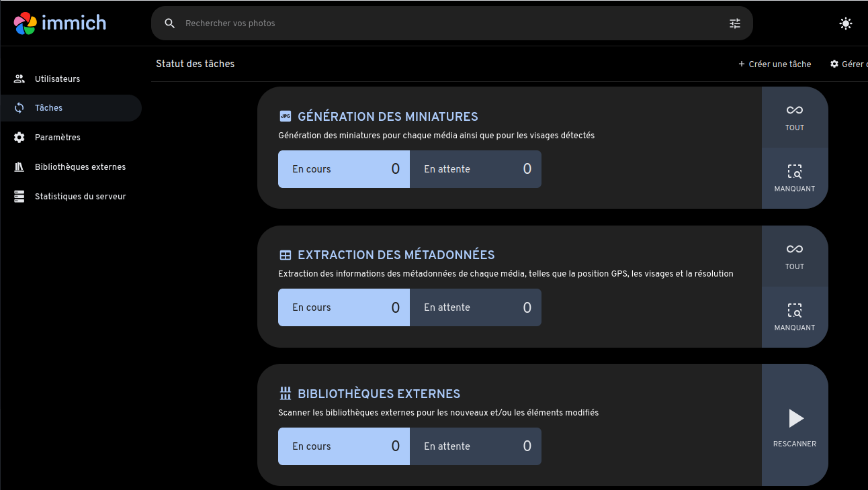Select Tâches in the sidebar
This screenshot has width=868, height=490.
pos(48,108)
